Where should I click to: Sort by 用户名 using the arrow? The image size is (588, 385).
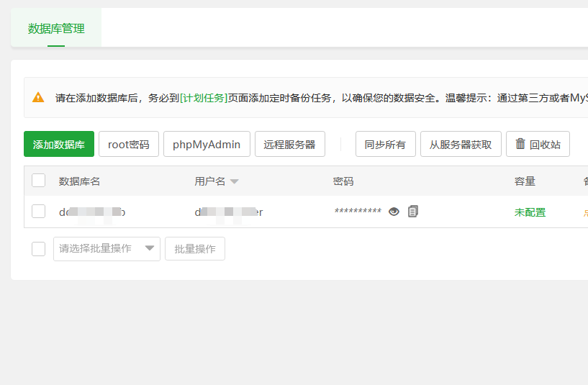tap(235, 181)
